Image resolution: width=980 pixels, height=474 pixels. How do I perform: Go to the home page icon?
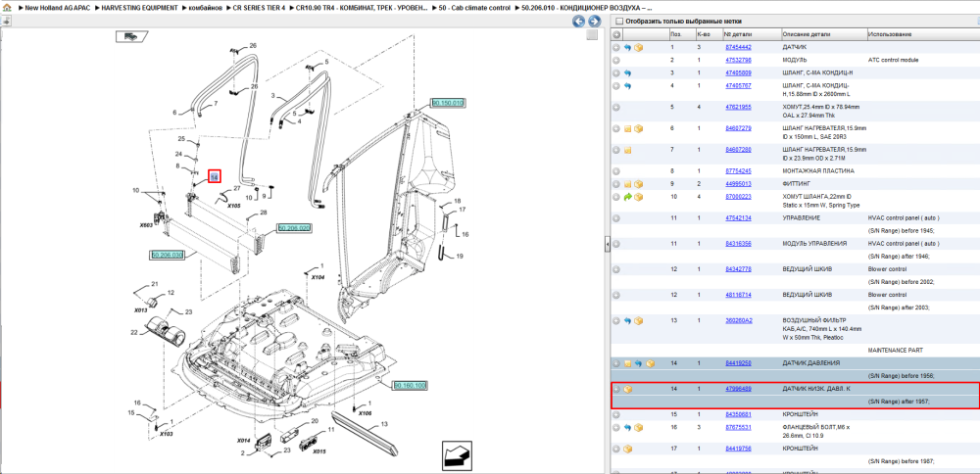pyautogui.click(x=6, y=8)
